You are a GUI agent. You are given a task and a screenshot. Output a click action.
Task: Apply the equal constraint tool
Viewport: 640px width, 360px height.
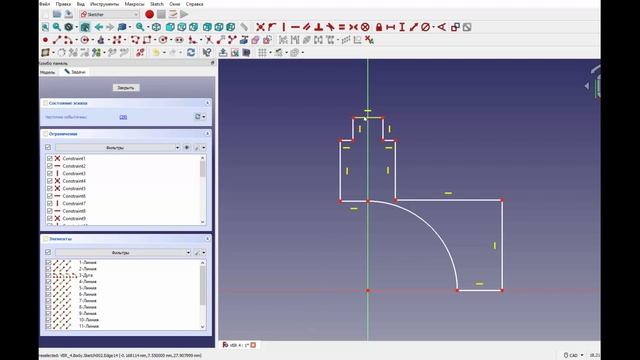point(342,27)
